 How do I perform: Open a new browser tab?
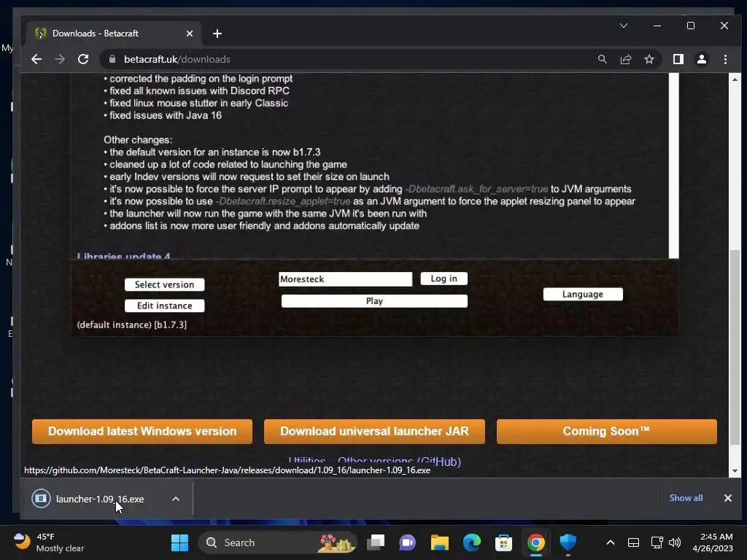pos(217,34)
